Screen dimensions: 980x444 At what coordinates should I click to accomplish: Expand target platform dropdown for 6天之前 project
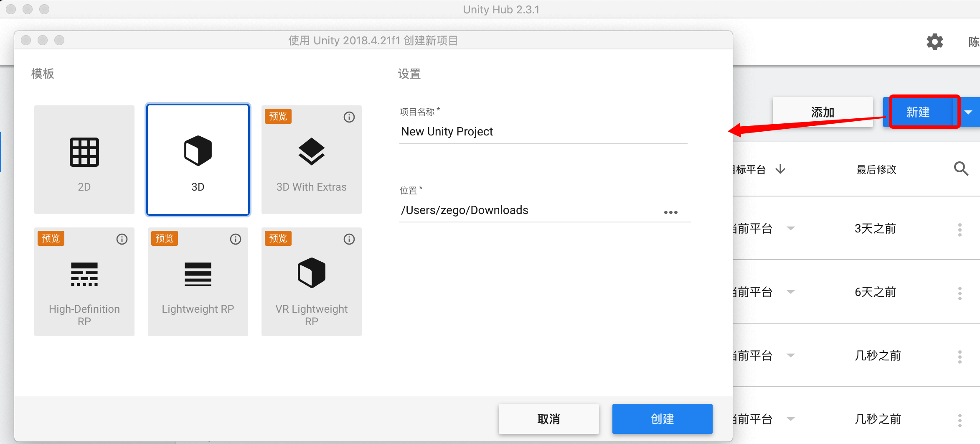(790, 292)
